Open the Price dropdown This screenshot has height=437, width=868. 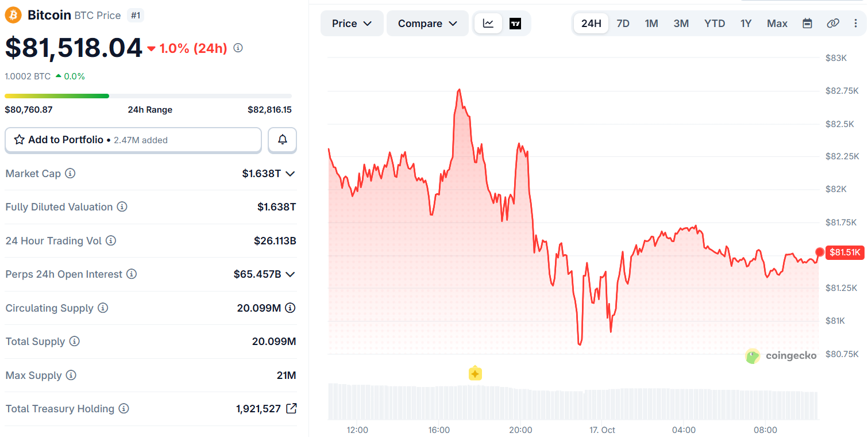352,24
